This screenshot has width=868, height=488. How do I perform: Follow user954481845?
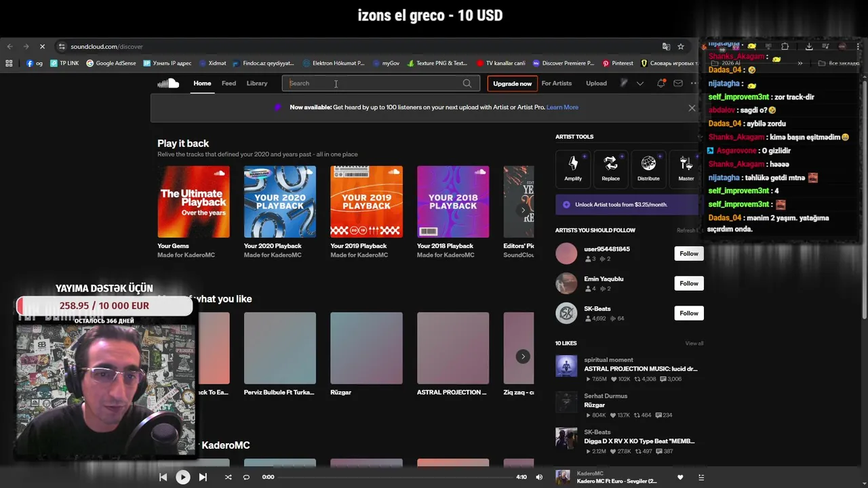(x=689, y=253)
